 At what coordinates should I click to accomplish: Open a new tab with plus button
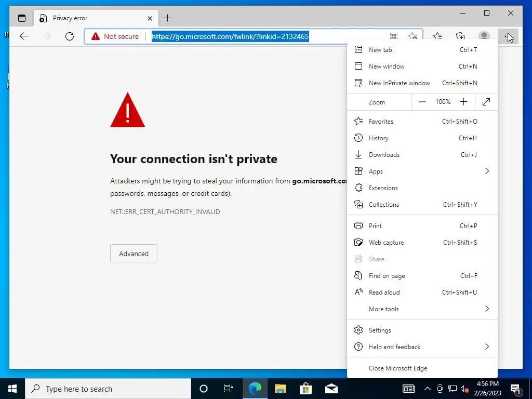pyautogui.click(x=168, y=18)
